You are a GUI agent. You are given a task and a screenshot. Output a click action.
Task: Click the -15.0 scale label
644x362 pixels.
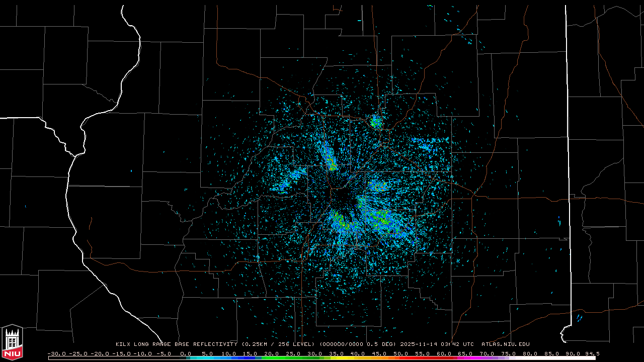click(x=121, y=353)
